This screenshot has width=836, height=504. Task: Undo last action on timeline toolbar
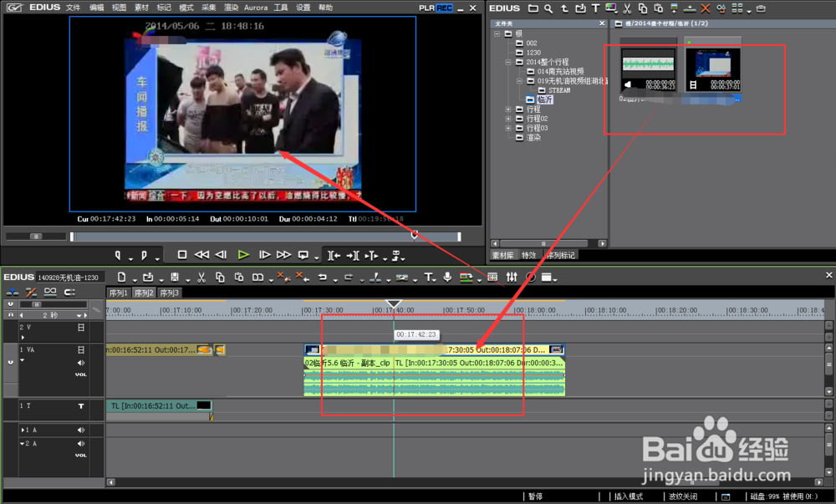322,277
